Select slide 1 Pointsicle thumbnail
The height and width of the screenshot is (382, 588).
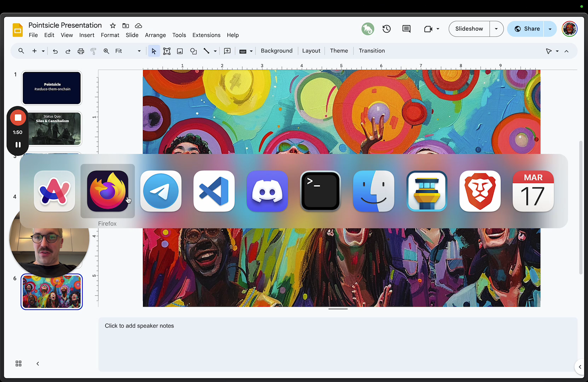click(x=52, y=88)
